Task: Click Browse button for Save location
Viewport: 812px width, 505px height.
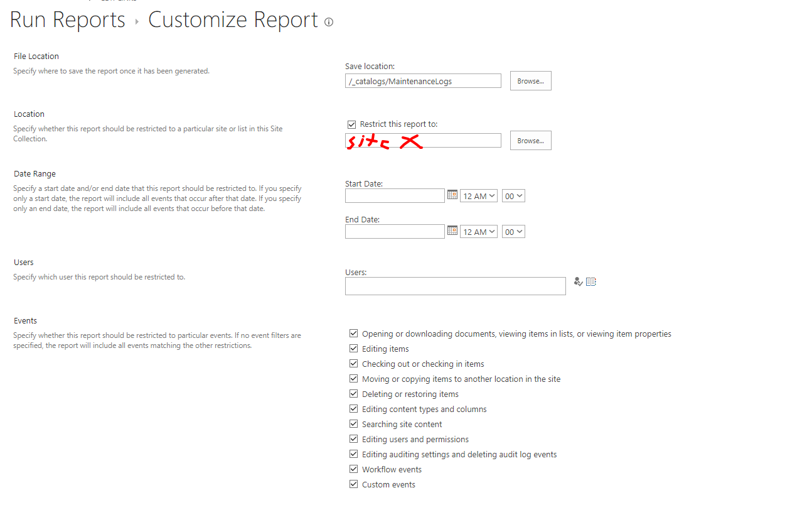Action: [x=531, y=81]
